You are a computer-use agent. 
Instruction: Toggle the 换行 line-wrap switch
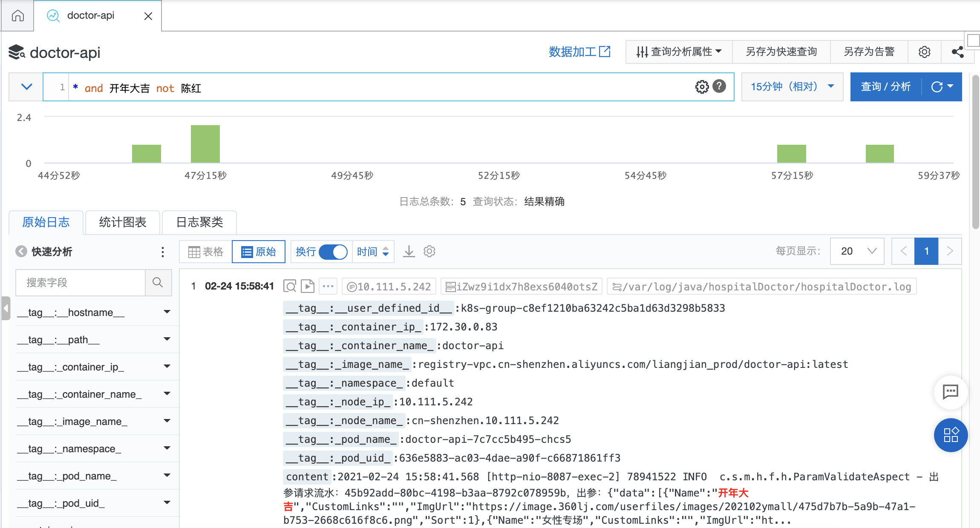coord(333,252)
